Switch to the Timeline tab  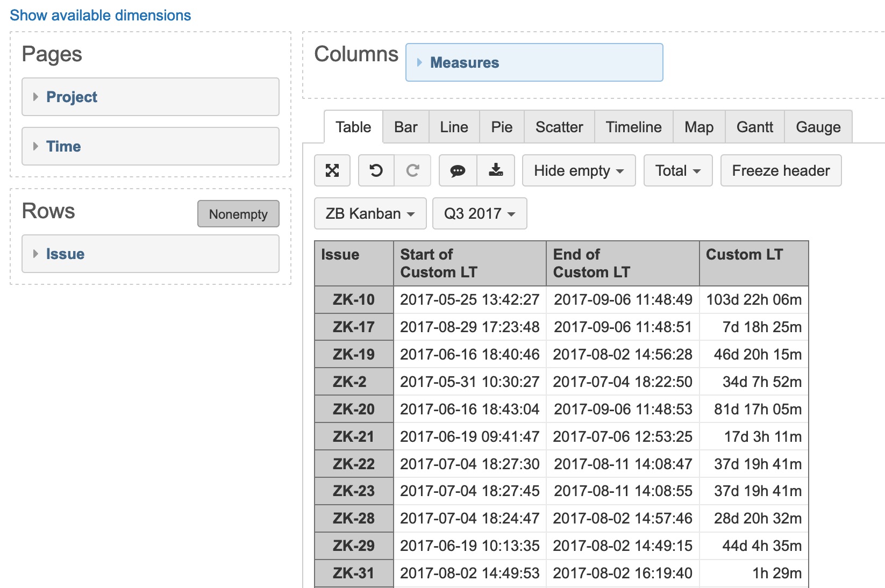pyautogui.click(x=633, y=127)
